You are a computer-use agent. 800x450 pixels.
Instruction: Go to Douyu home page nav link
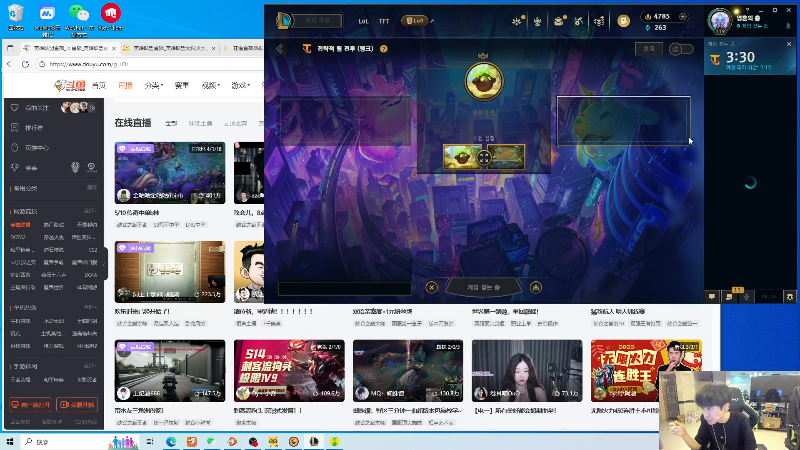(99, 85)
